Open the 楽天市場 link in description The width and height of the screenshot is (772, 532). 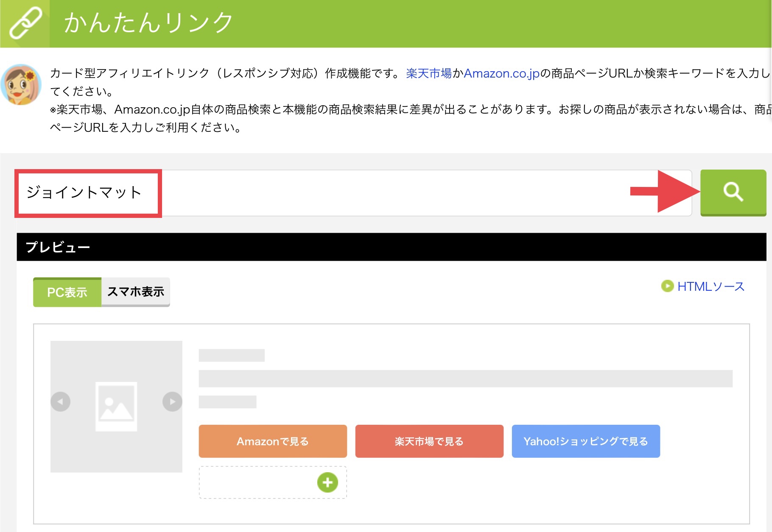429,73
